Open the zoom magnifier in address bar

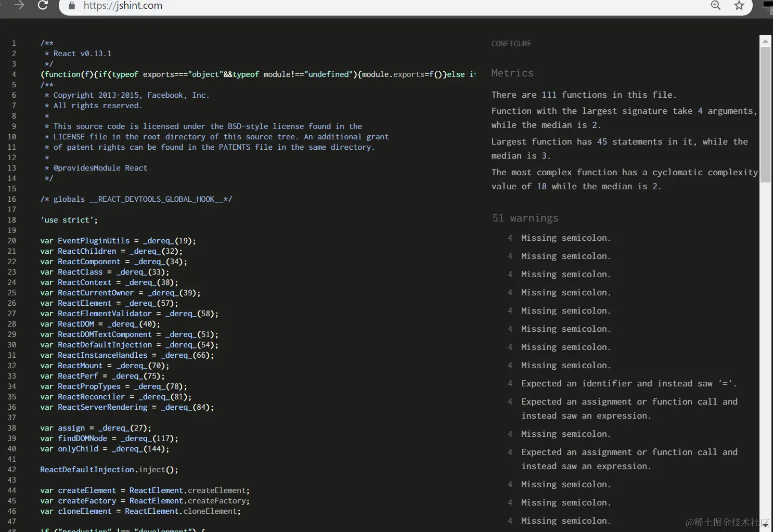(x=716, y=5)
